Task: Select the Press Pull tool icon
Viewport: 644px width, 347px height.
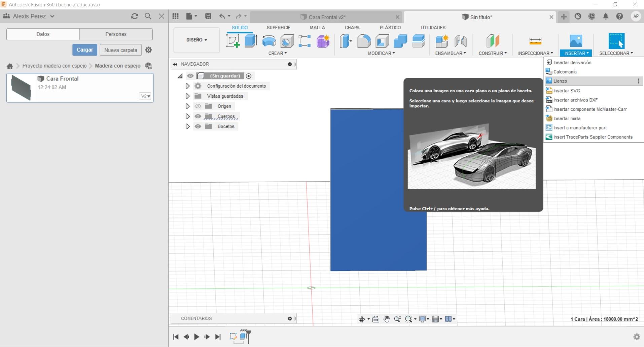Action: [346, 41]
